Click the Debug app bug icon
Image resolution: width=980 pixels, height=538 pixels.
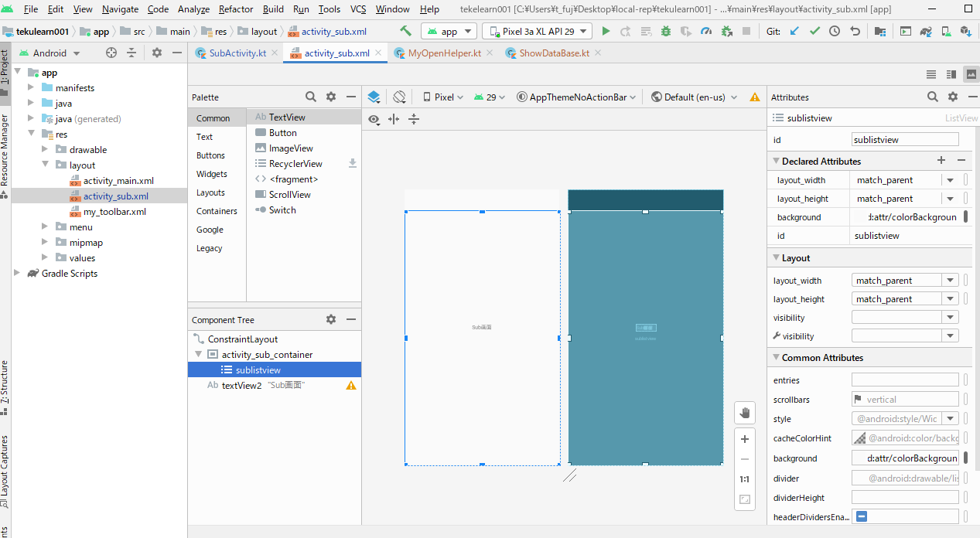tap(667, 32)
